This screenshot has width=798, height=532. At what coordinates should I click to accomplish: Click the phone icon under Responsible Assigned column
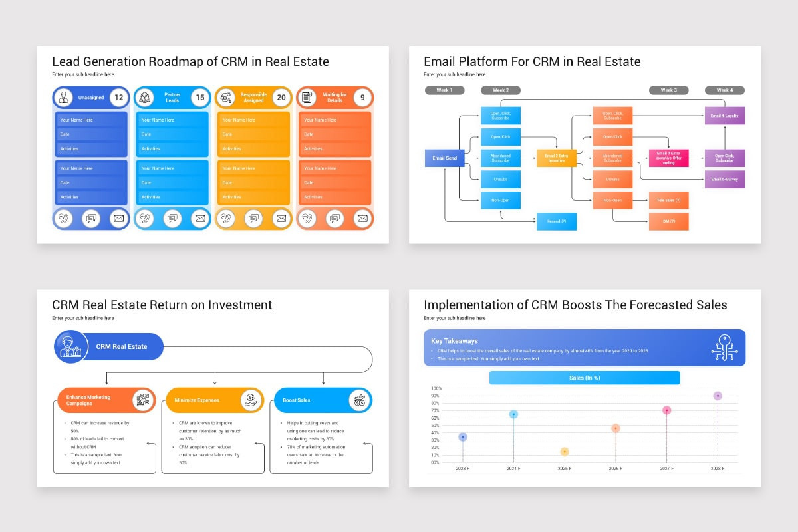226,218
